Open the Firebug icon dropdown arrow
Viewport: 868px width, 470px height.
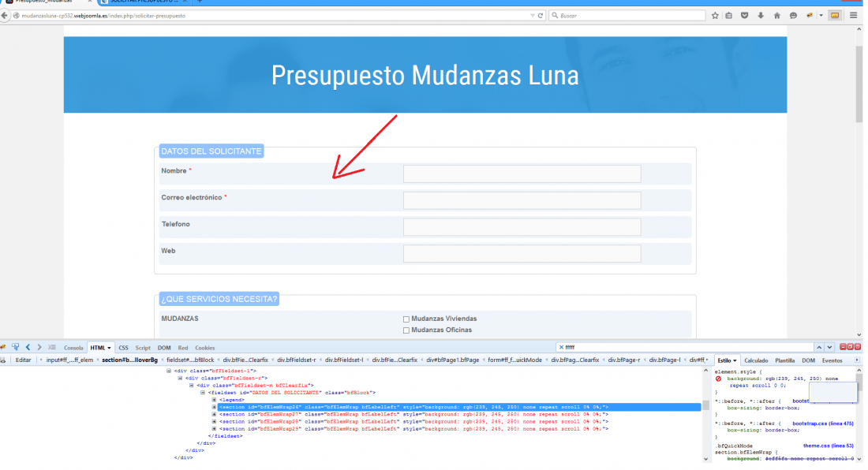coord(821,16)
